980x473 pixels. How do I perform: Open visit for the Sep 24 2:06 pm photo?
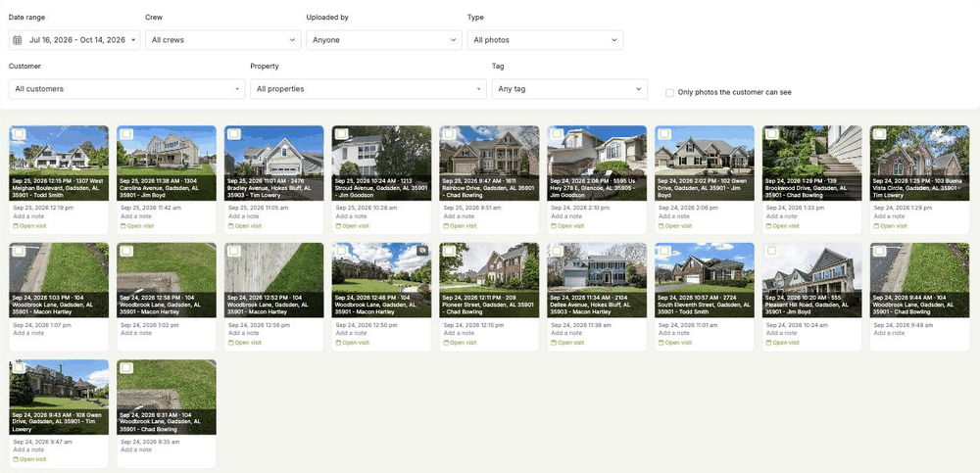677,226
